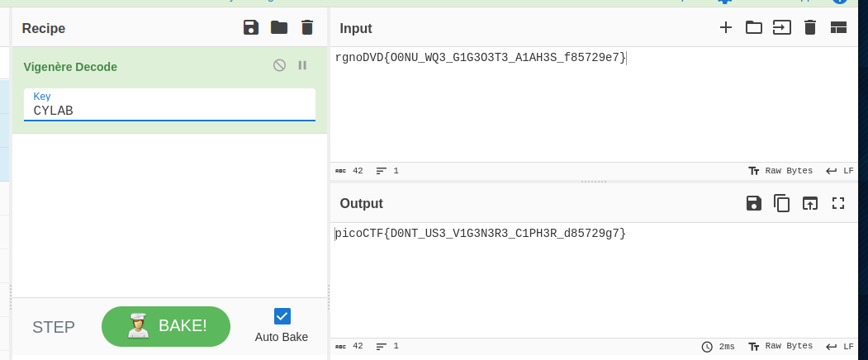Reset the pane layout

(x=838, y=28)
